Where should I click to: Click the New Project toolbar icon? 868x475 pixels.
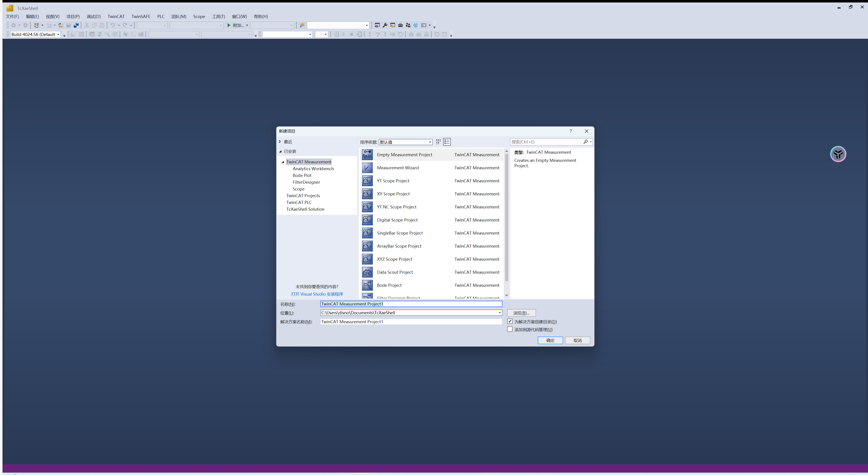36,25
